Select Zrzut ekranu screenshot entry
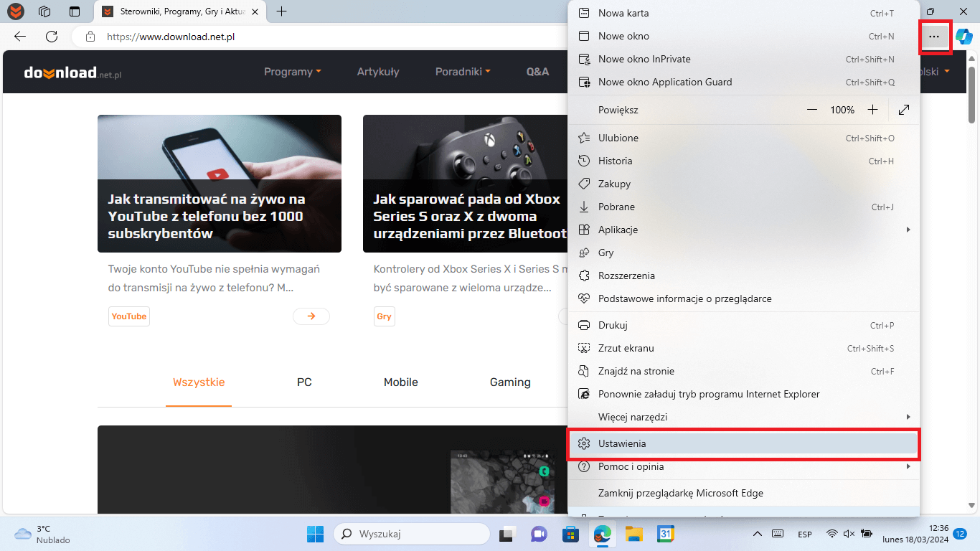This screenshot has width=980, height=551. pos(743,348)
